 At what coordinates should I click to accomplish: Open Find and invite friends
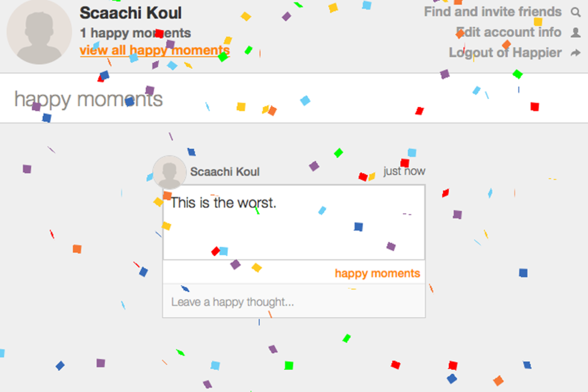(x=493, y=11)
